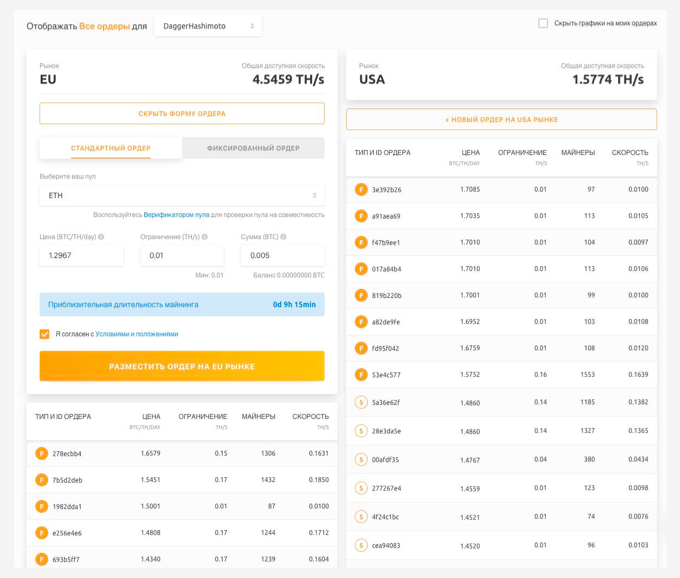Screen dimensions: 680x578
Task: Click the order type icon for 53e4c577
Action: click(x=361, y=375)
